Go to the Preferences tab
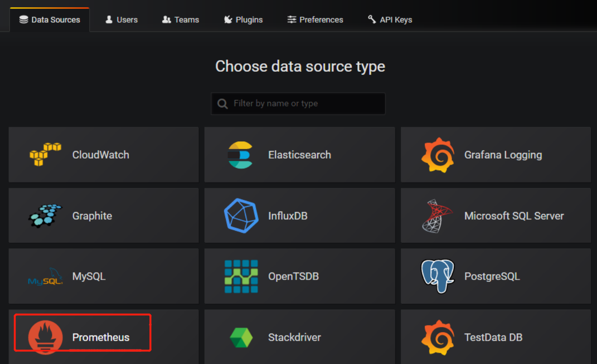 pyautogui.click(x=315, y=20)
